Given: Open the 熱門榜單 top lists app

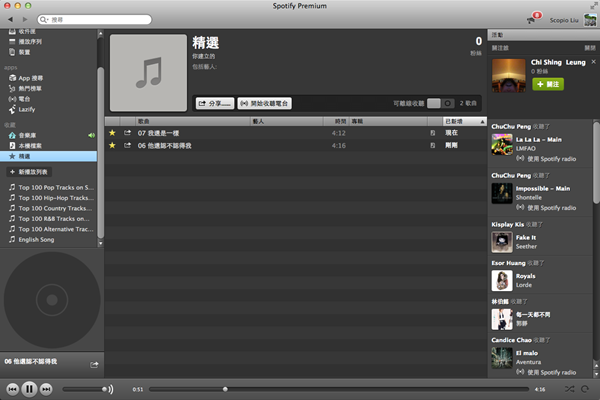Looking at the screenshot, I should point(30,88).
